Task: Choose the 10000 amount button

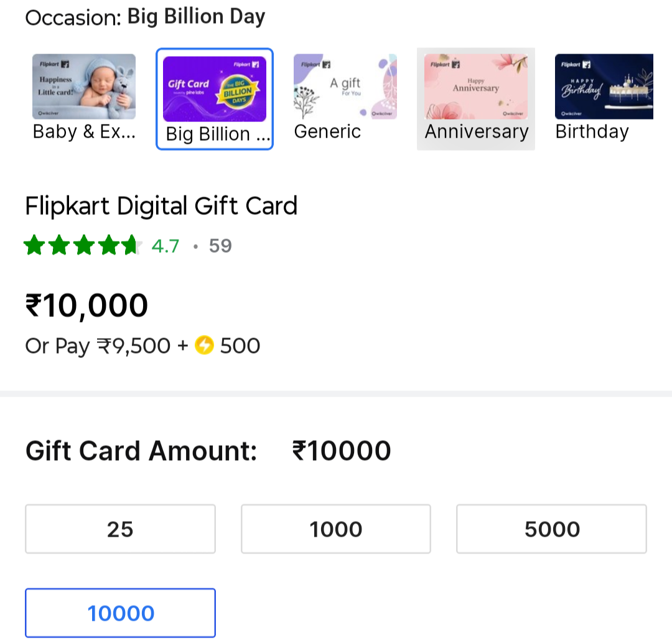Action: pyautogui.click(x=120, y=613)
